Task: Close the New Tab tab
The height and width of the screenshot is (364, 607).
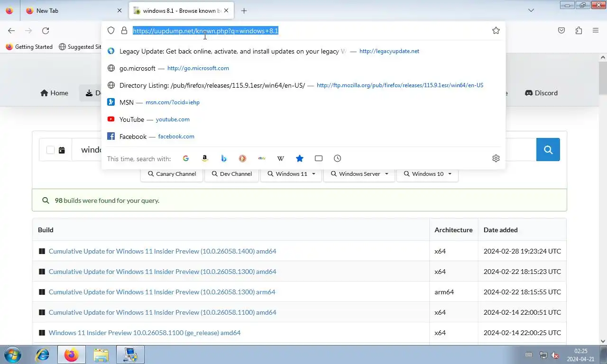Action: tap(119, 10)
